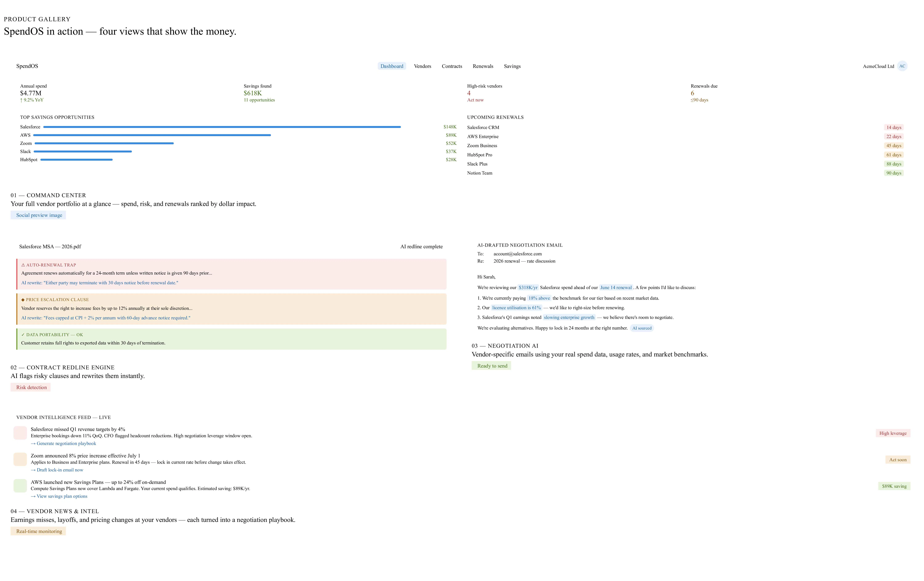Click the $318K/yr highlighted figure
Image resolution: width=924 pixels, height=581 pixels.
528,288
